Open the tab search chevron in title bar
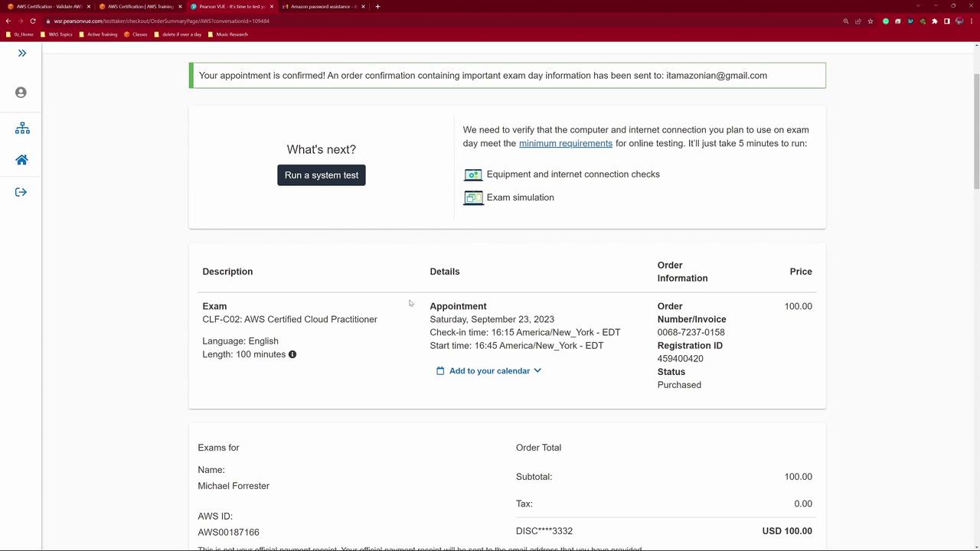Viewport: 980px width, 551px height. click(x=917, y=6)
